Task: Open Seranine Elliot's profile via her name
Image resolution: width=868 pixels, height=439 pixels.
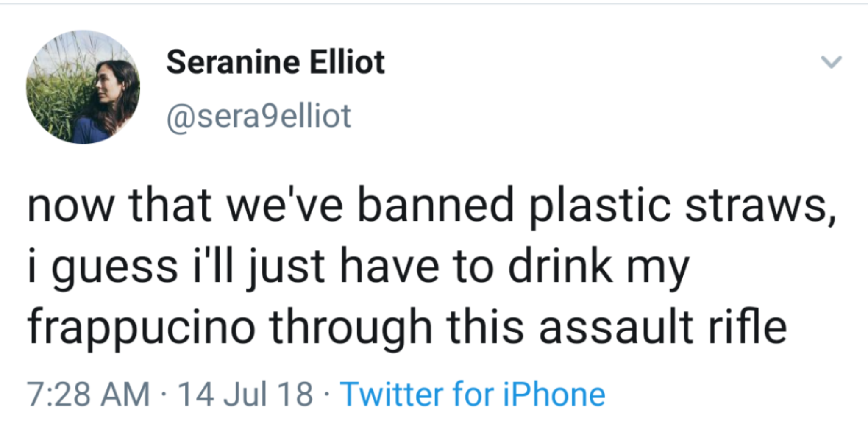Action: [x=275, y=62]
